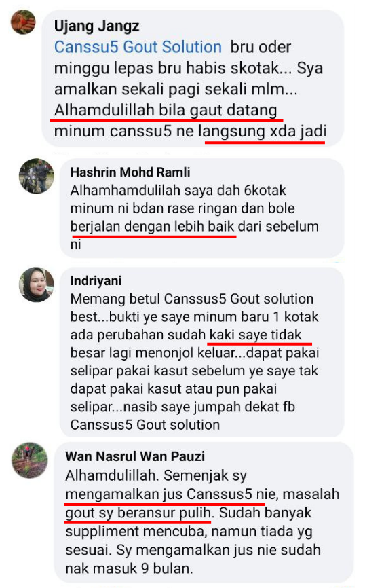Screen dimensions: 365x588
Task: Click Hashrin's comment about 6kotak
Action: (x=195, y=217)
